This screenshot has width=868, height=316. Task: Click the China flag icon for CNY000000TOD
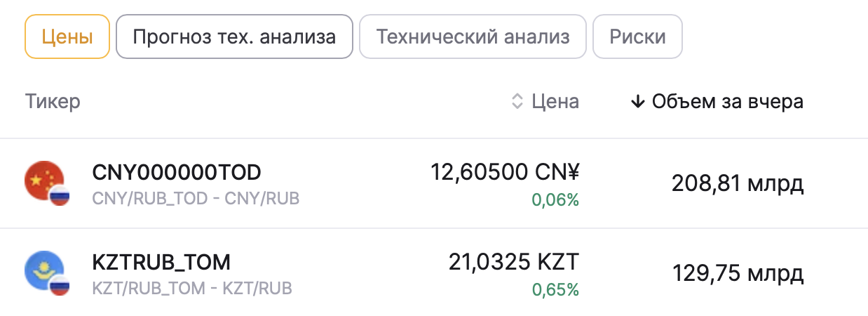42,179
